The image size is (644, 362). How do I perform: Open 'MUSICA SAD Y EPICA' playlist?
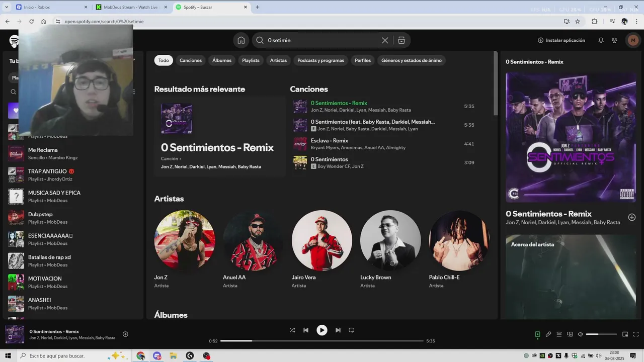tap(72, 196)
